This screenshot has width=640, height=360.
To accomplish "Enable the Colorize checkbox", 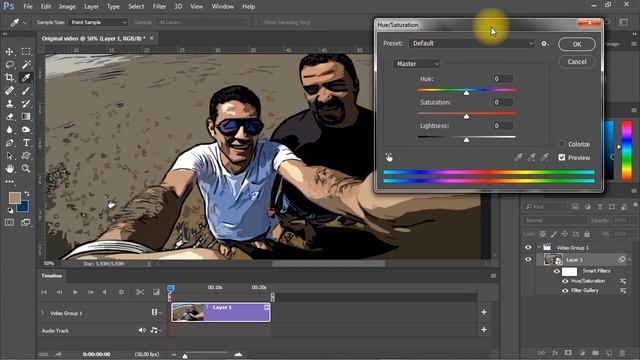I will 562,144.
